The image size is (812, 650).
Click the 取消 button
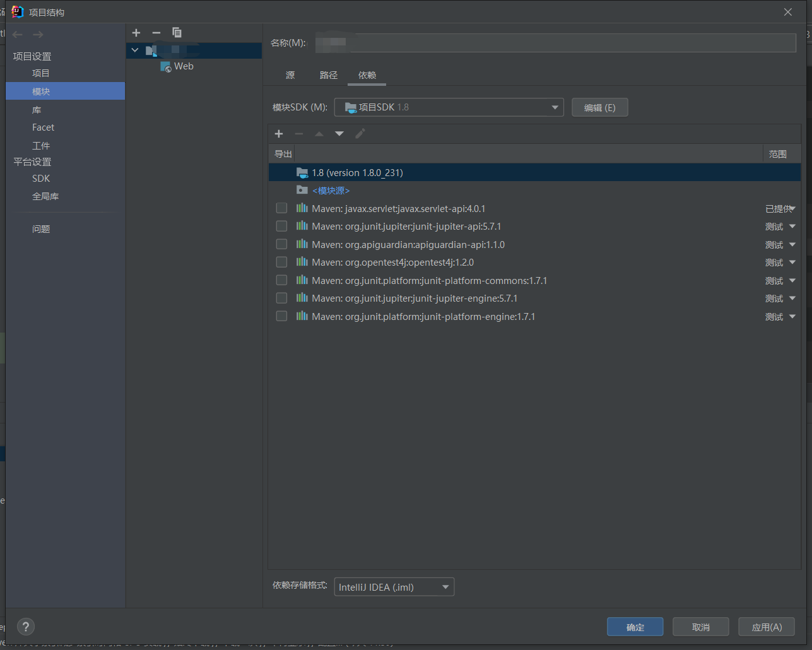click(701, 627)
